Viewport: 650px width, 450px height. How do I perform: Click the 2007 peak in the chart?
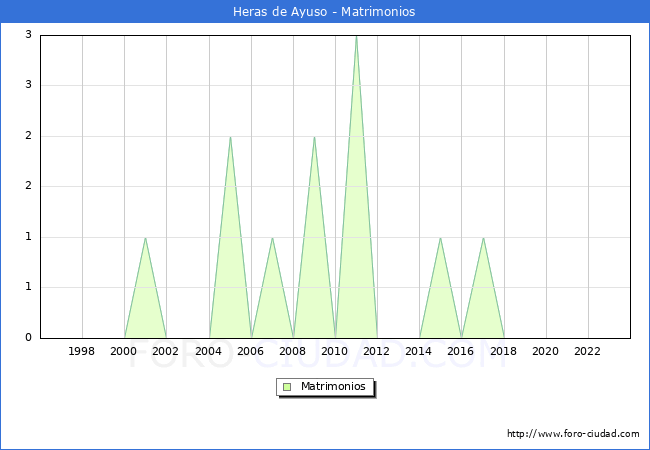click(272, 237)
